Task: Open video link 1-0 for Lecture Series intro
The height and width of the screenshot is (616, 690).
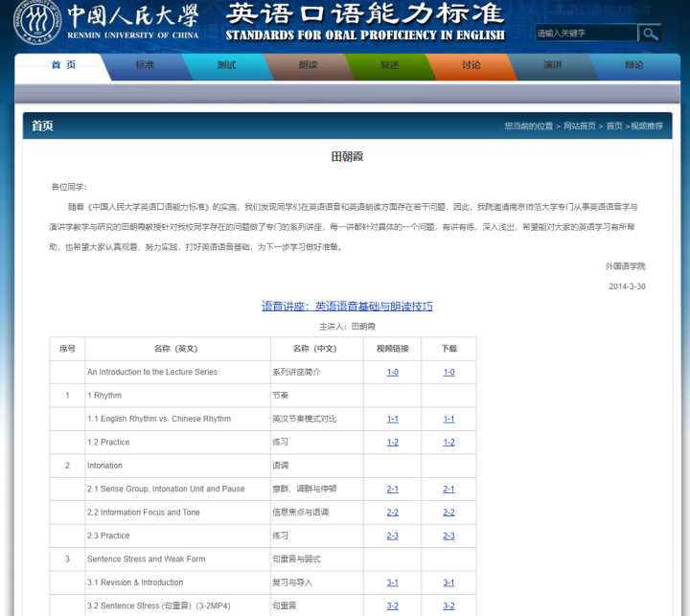Action: click(x=393, y=373)
